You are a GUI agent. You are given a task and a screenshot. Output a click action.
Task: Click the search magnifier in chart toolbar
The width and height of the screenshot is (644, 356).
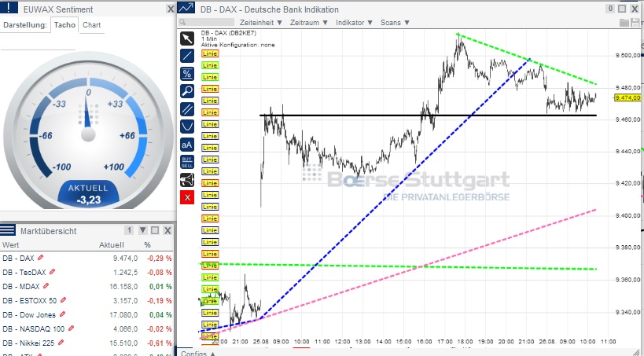tap(182, 23)
